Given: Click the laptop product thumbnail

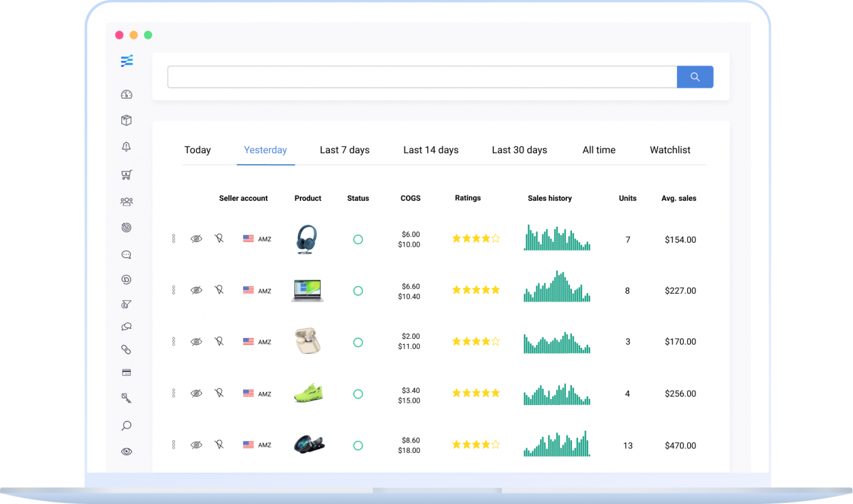Looking at the screenshot, I should pos(308,290).
